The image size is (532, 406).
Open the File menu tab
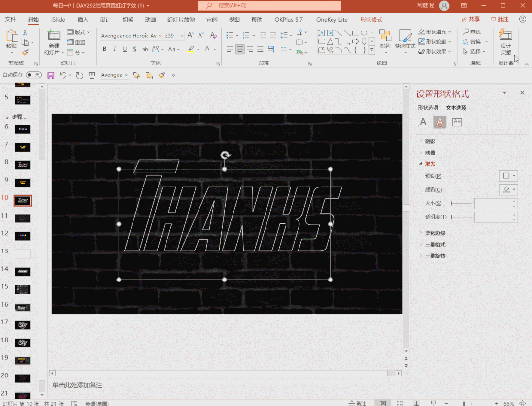[x=10, y=20]
